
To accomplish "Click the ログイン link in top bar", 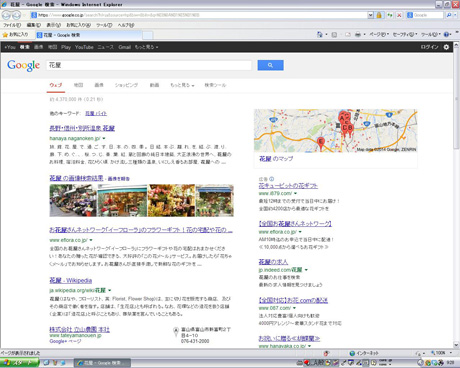I will (429, 47).
